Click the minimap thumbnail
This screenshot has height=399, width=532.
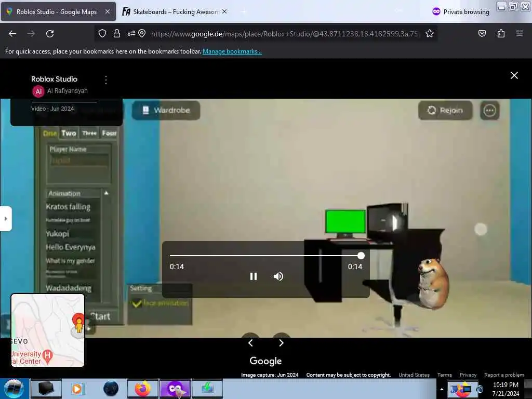(47, 330)
